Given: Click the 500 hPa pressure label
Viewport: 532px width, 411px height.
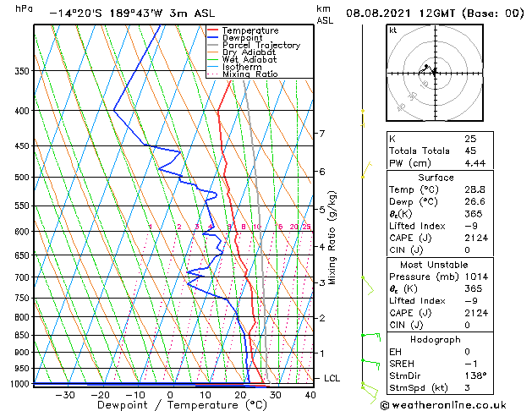Looking at the screenshot, I should [22, 177].
